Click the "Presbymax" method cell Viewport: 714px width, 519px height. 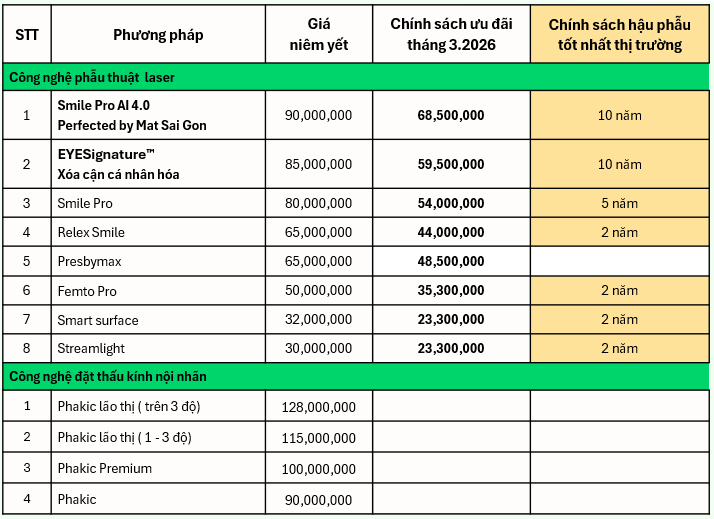158,262
